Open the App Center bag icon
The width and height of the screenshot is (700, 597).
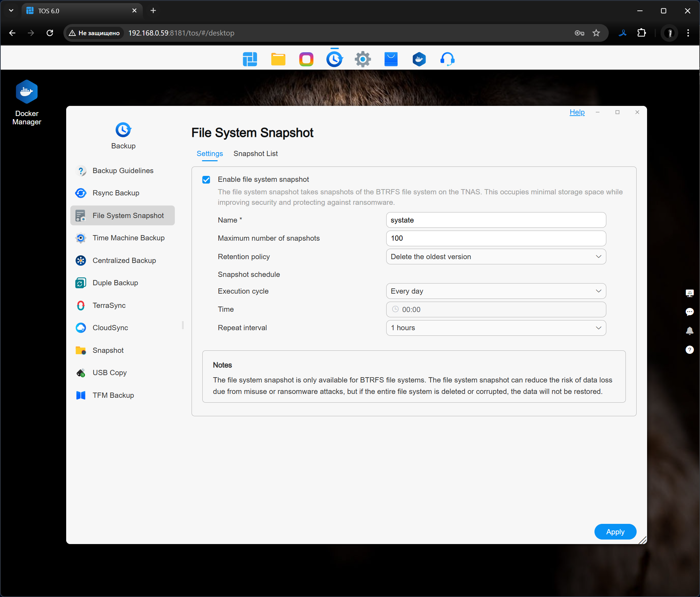tap(391, 59)
